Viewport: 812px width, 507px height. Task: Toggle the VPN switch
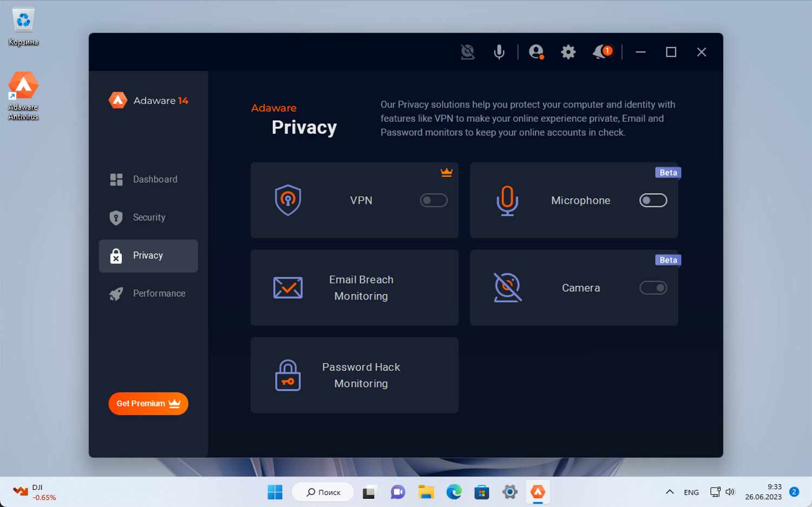(x=434, y=200)
